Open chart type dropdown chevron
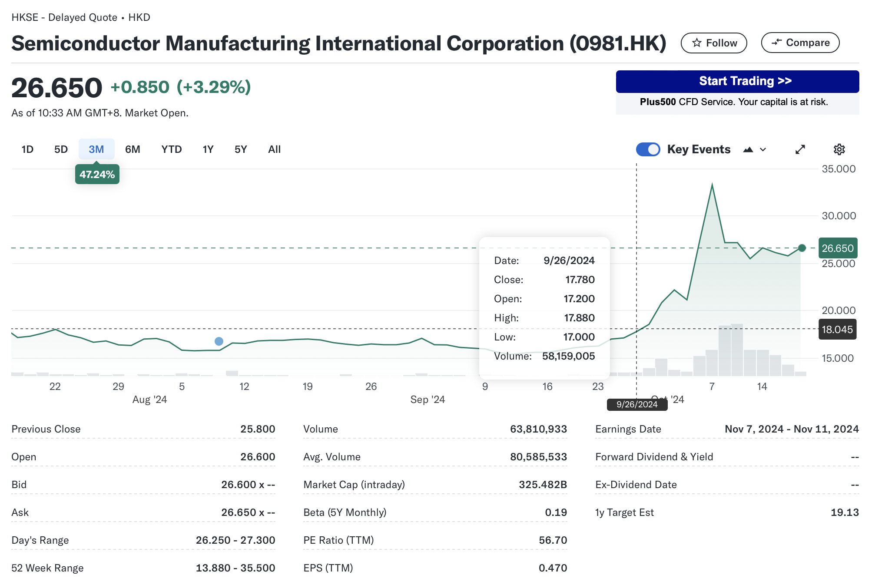Viewport: 875px width, 588px height. [763, 149]
